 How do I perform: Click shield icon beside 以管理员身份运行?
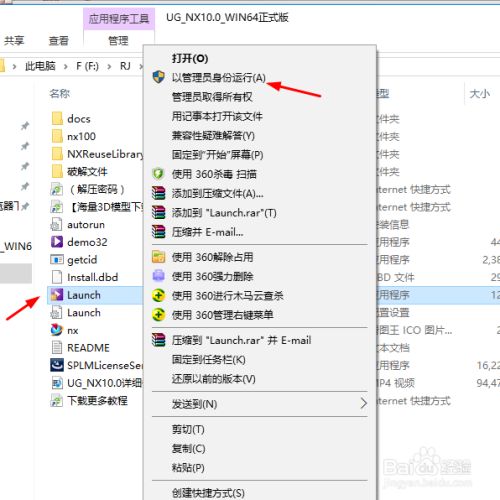159,77
